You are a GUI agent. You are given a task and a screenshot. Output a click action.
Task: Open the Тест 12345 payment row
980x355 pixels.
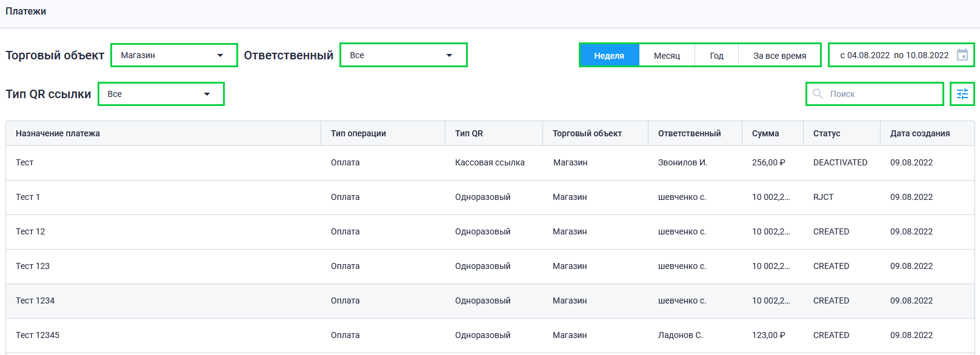click(490, 336)
